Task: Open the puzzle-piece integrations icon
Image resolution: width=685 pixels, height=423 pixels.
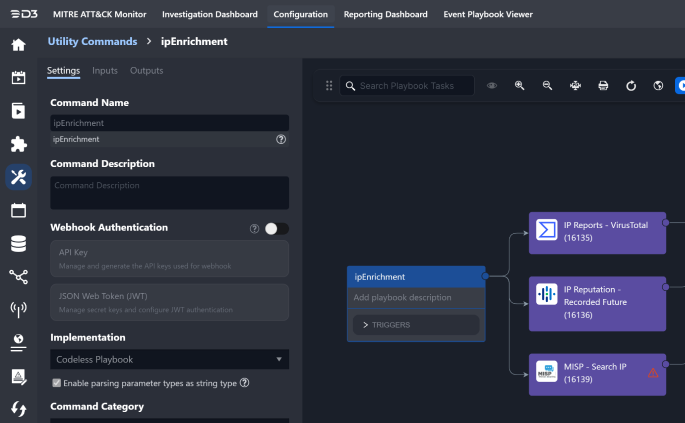Action: [x=18, y=144]
